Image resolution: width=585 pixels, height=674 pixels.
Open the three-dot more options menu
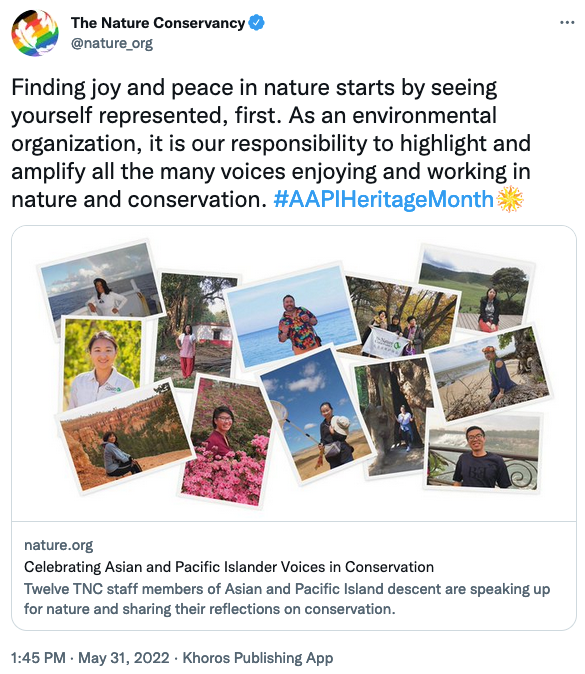(567, 22)
